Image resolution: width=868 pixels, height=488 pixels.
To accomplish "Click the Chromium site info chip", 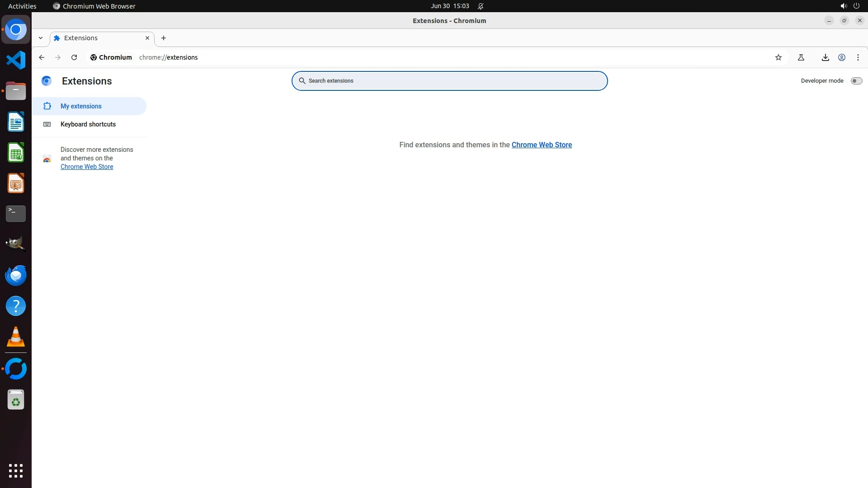I will pos(111,57).
